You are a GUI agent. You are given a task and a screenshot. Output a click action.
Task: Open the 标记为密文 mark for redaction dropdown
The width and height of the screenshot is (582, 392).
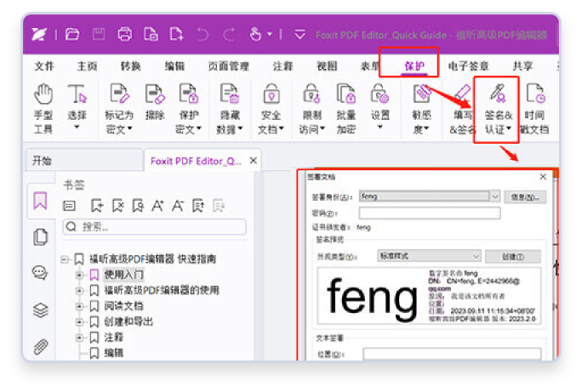pyautogui.click(x=130, y=128)
